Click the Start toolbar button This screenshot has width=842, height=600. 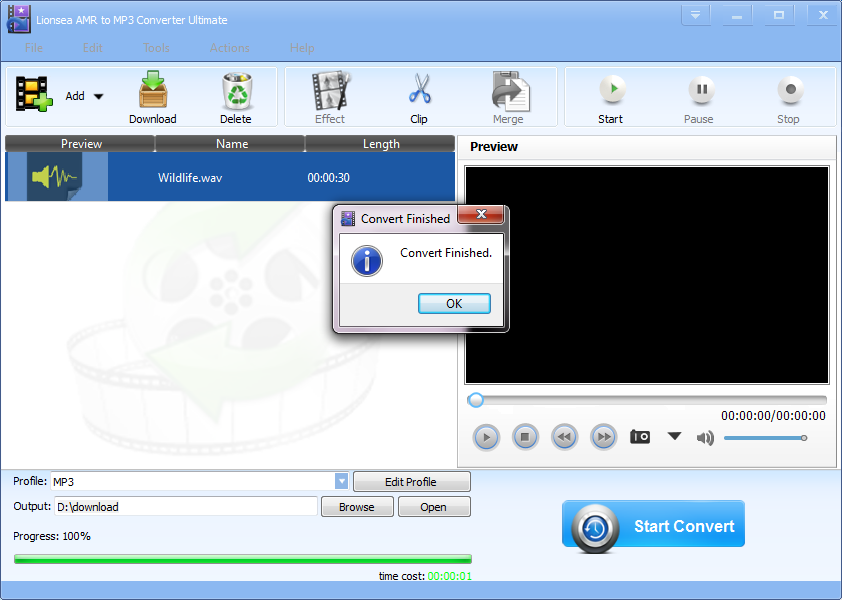tap(611, 99)
